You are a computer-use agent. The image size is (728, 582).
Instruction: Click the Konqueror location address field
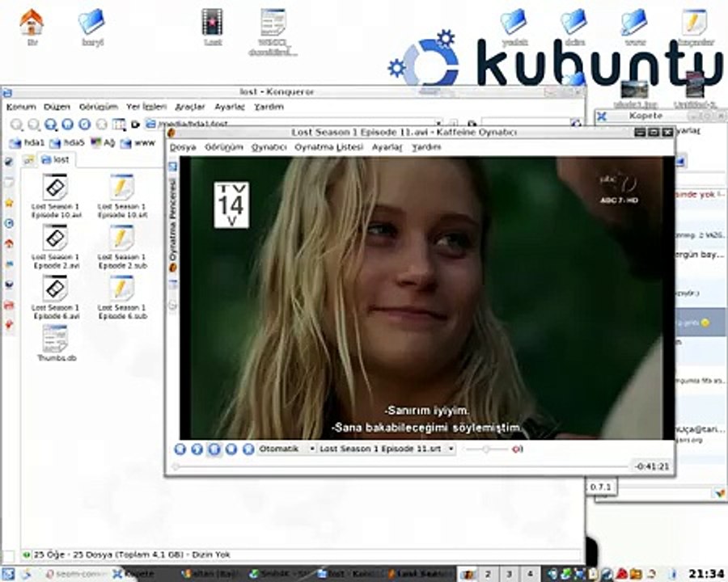click(294, 124)
